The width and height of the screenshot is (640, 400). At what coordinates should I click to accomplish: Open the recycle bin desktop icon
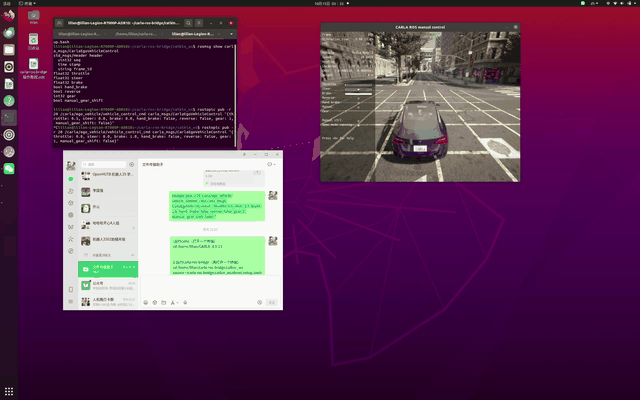tap(33, 41)
